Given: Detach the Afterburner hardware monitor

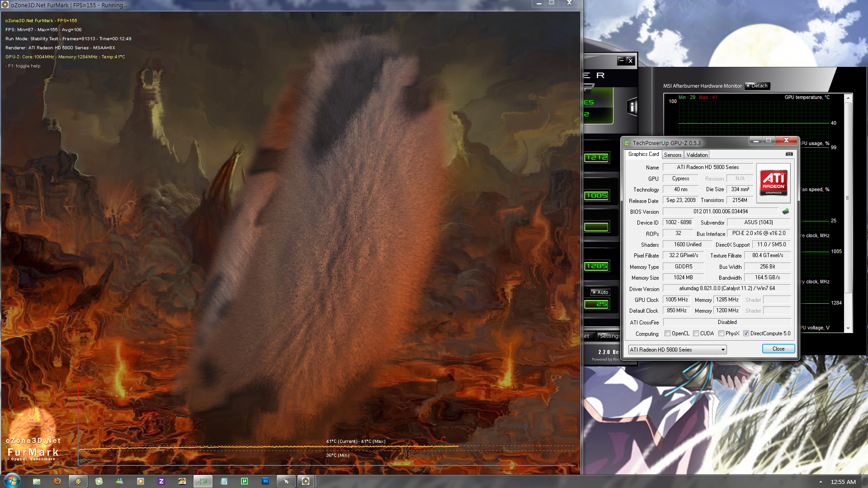Looking at the screenshot, I should tap(757, 86).
